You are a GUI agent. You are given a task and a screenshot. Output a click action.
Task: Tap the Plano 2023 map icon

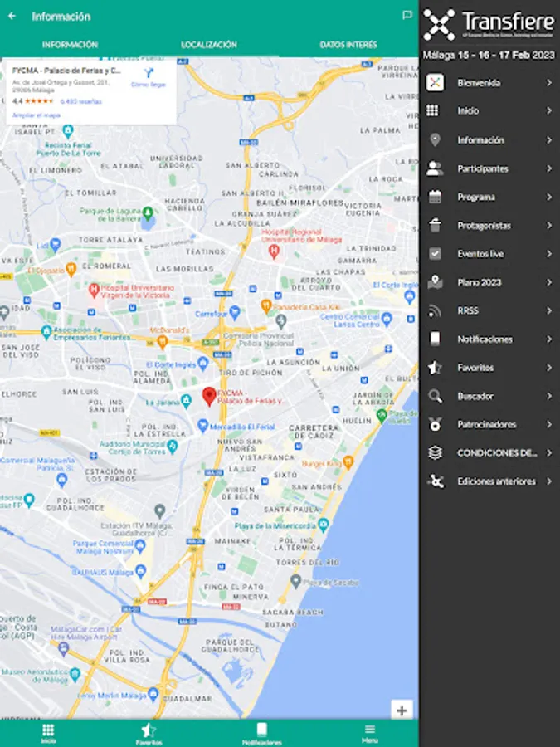[x=435, y=282]
